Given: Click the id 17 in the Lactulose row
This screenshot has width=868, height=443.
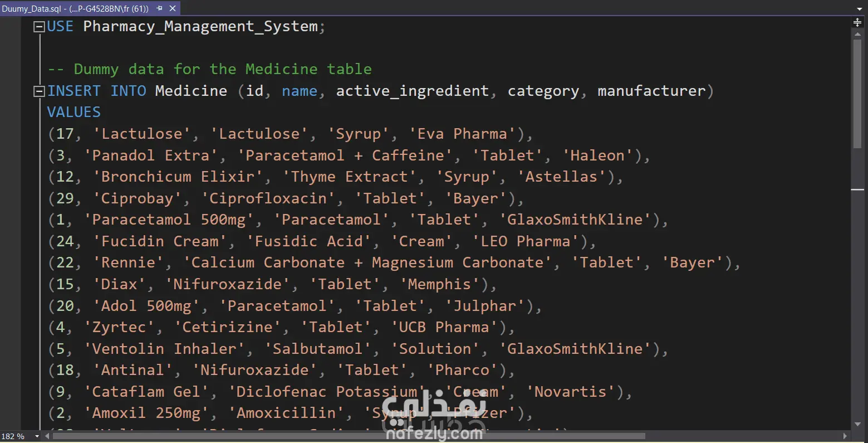Looking at the screenshot, I should tap(65, 134).
